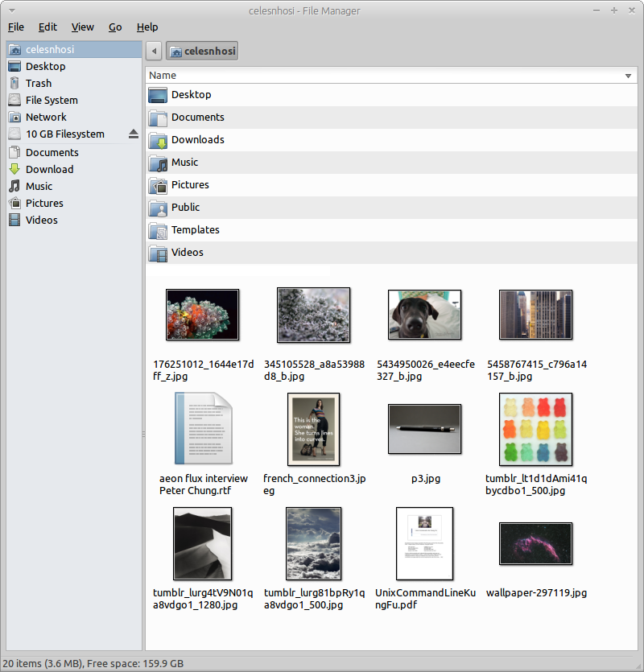Eject the 10 GB Filesystem volume
This screenshot has width=644, height=672.
[x=134, y=134]
